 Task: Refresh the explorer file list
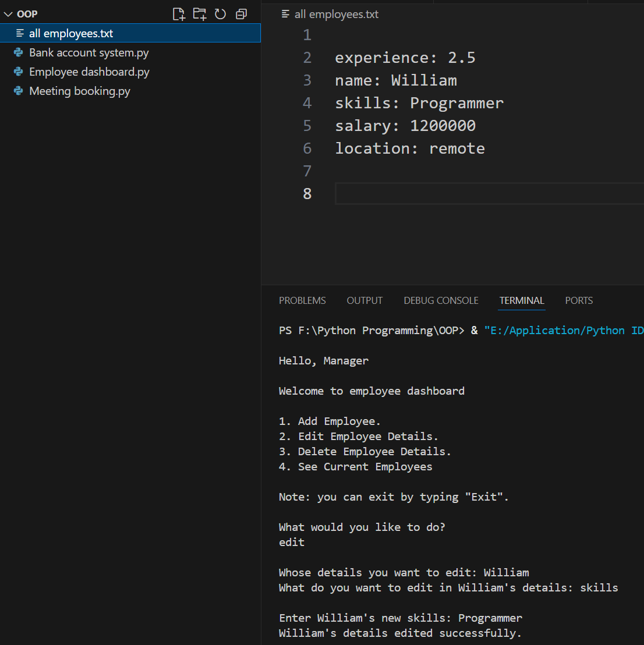pyautogui.click(x=220, y=14)
